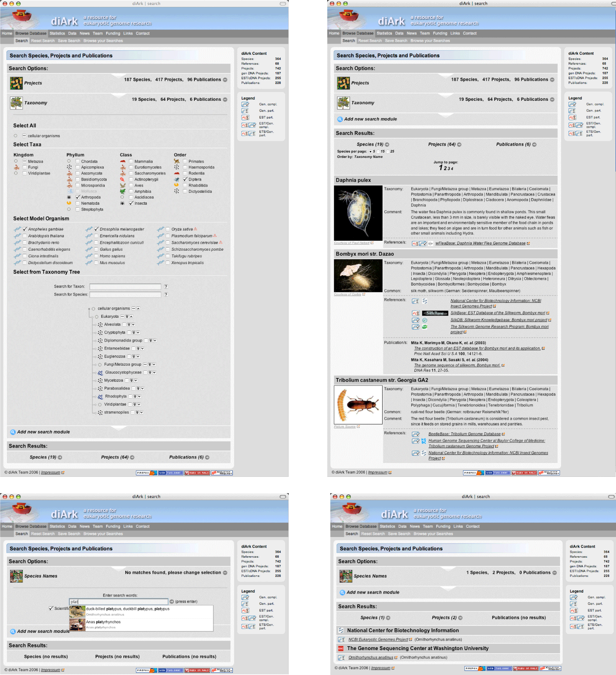The image size is (616, 675).
Task: Open the Data menu in the Daphnia pulex window
Action: pyautogui.click(x=399, y=33)
